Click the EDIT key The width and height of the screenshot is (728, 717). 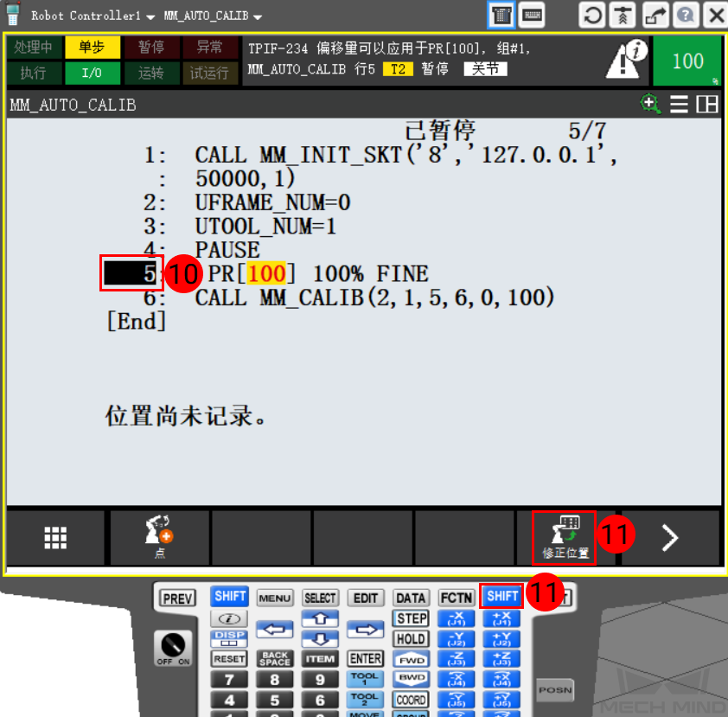tap(366, 599)
